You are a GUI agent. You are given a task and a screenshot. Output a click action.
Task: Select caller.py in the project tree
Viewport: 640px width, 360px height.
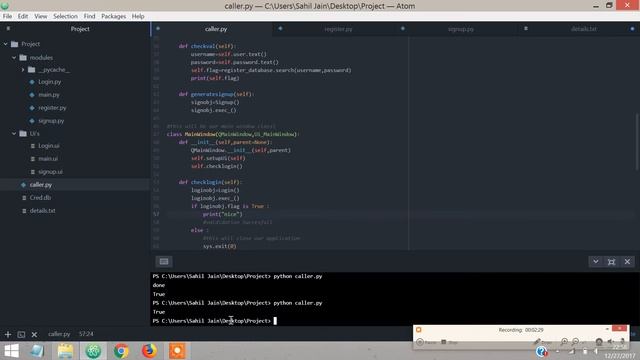[x=40, y=184]
